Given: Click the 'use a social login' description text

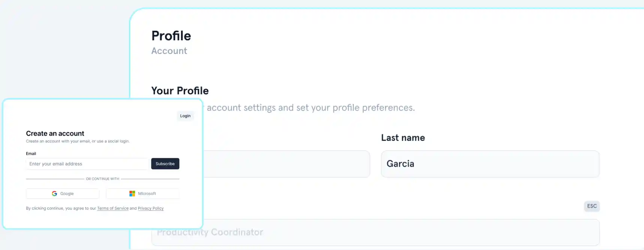Looking at the screenshot, I should (113, 141).
